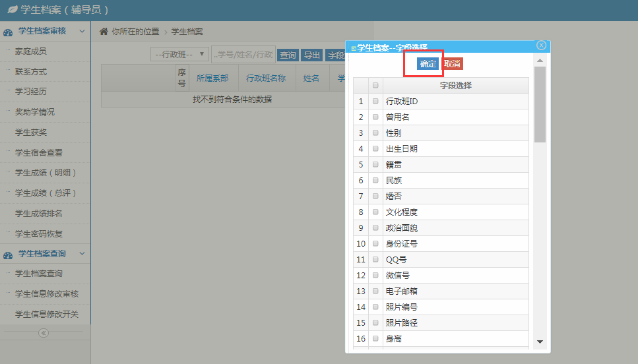Image resolution: width=638 pixels, height=364 pixels.
Task: Check the 行政班ID field checkbox
Action: pos(375,101)
